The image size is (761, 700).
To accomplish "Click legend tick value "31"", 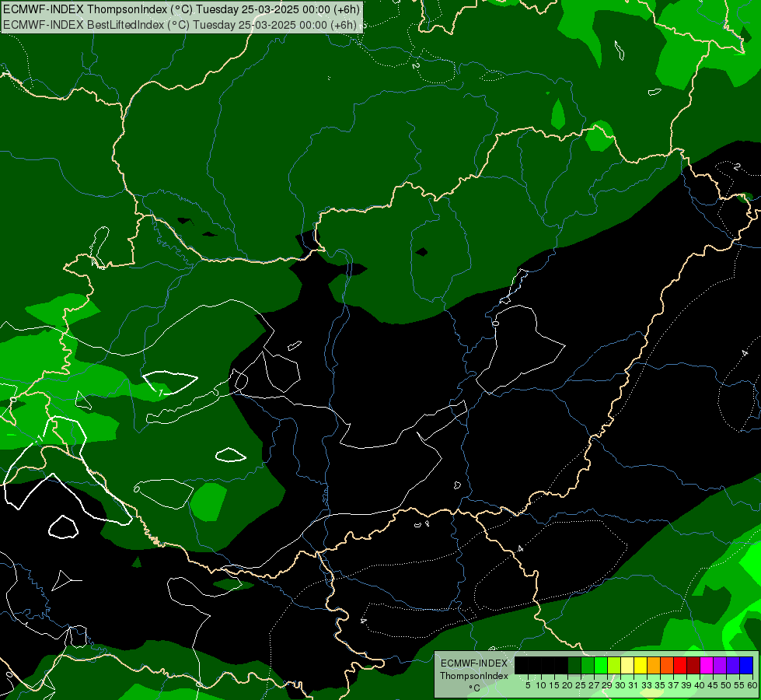I will click(x=633, y=685).
